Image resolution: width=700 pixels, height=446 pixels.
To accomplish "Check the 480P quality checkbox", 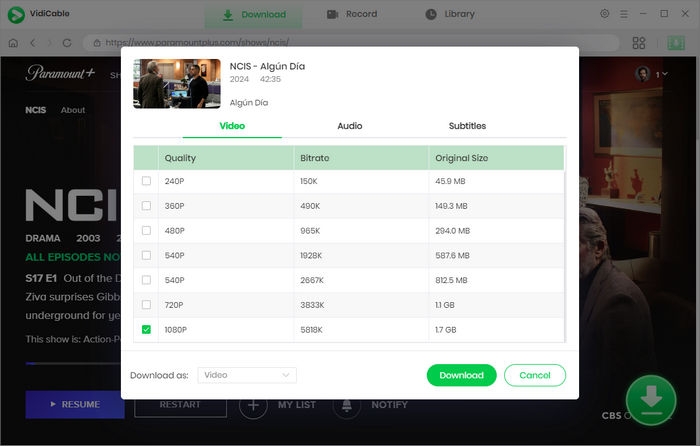I will click(146, 230).
